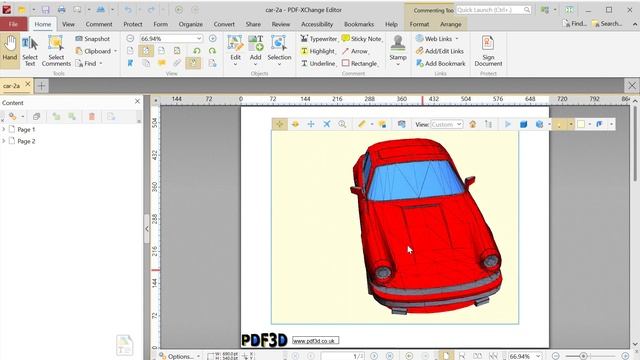Open the Organize ribbon tab

pos(191,24)
